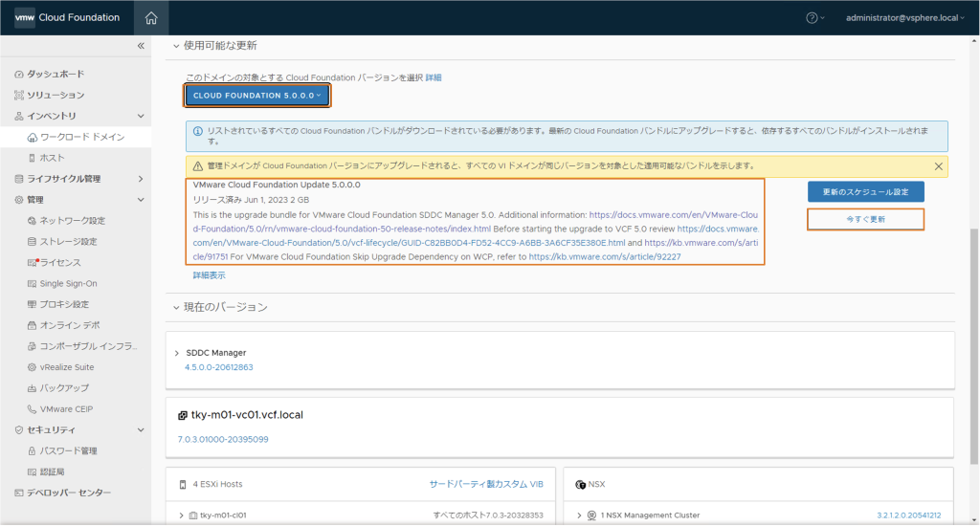Click the パスワード管理 lock icon
Screen dimensions: 980x526
(32, 451)
